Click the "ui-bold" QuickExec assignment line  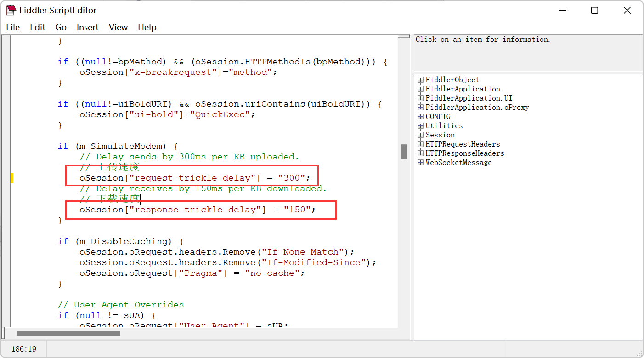pyautogui.click(x=167, y=114)
